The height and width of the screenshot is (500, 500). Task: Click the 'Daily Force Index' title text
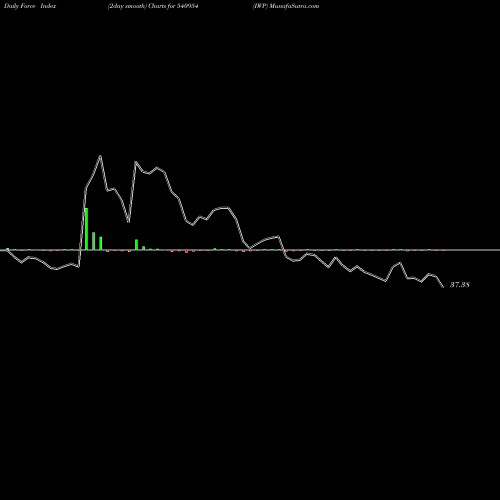[30, 6]
